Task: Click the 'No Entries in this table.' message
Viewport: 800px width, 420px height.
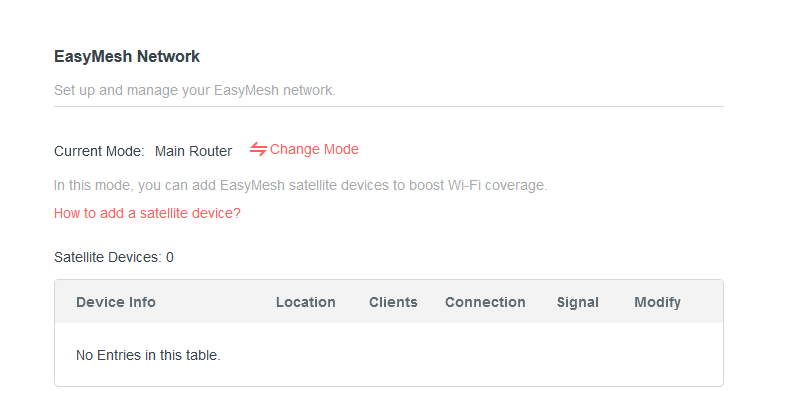Action: click(x=148, y=354)
